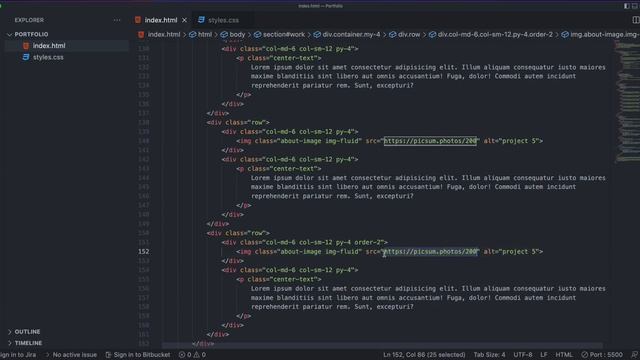
Task: Open the Explorer more actions ellipsis
Action: [117, 20]
